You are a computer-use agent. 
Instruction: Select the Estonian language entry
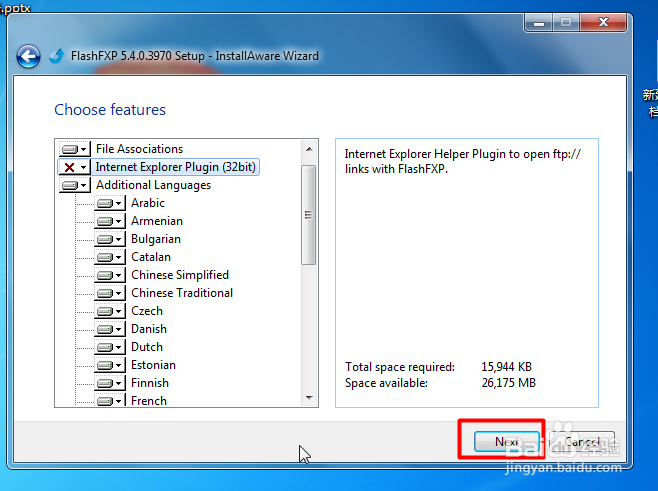[153, 366]
